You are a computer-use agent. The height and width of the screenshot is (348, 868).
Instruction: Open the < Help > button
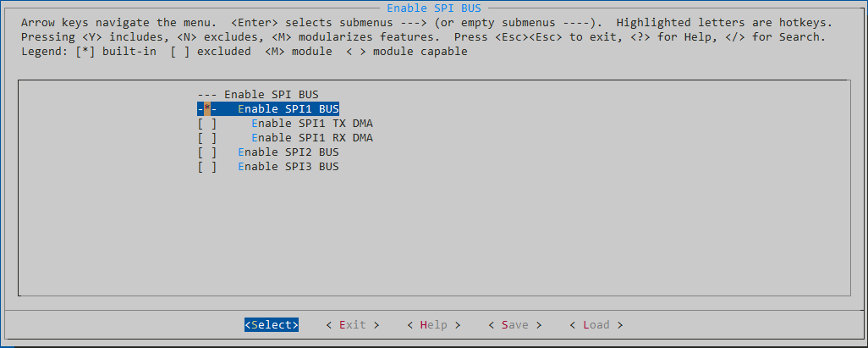pyautogui.click(x=434, y=325)
